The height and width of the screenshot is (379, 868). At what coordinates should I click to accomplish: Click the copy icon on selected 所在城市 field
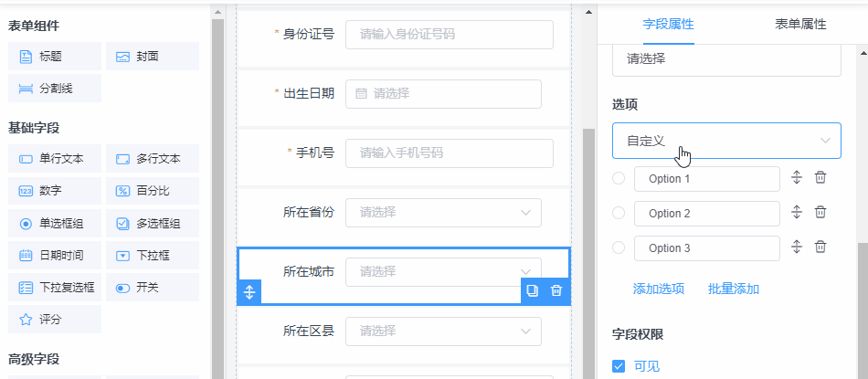coord(532,291)
